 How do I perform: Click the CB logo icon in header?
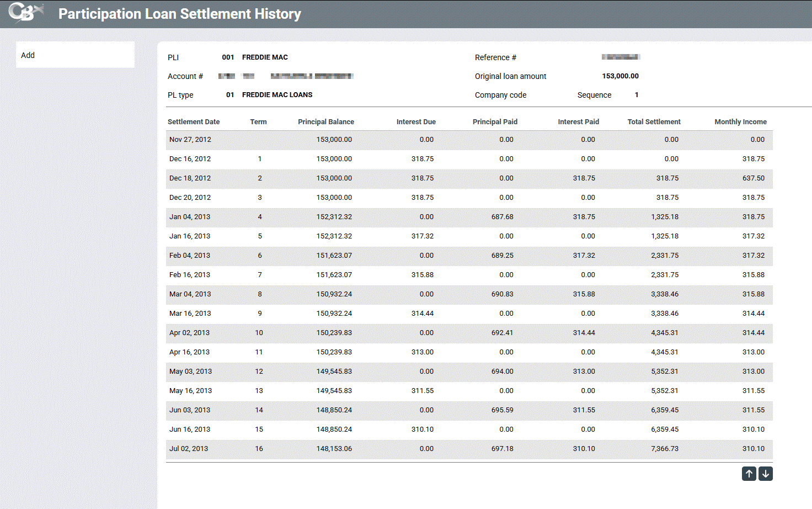(x=25, y=13)
